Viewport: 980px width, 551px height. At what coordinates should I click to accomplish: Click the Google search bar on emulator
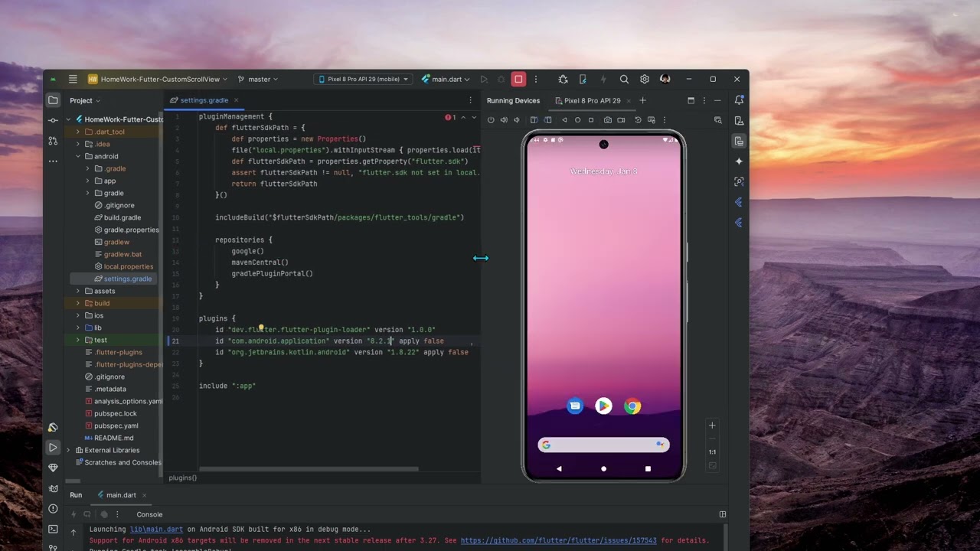pos(603,445)
